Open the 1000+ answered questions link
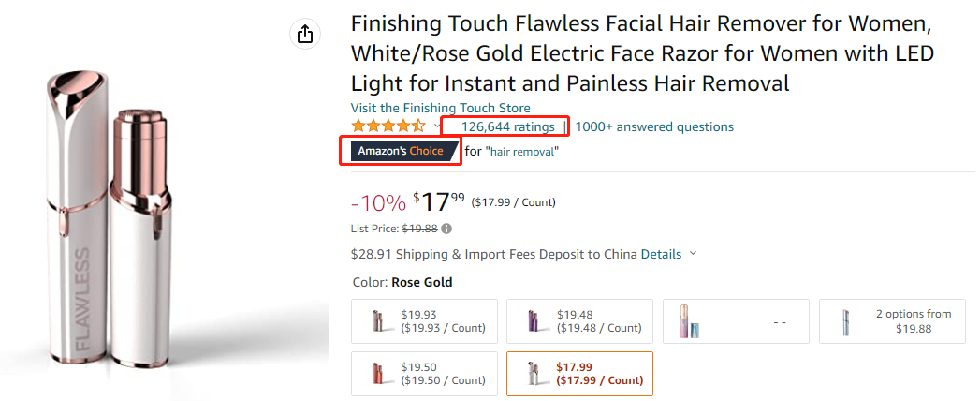Image resolution: width=980 pixels, height=401 pixels. coord(654,126)
